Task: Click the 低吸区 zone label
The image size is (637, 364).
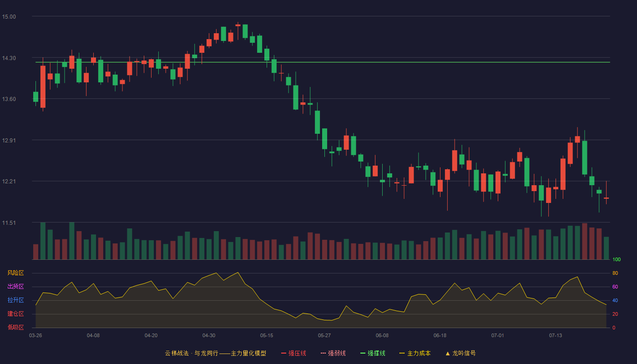Action: [15, 327]
